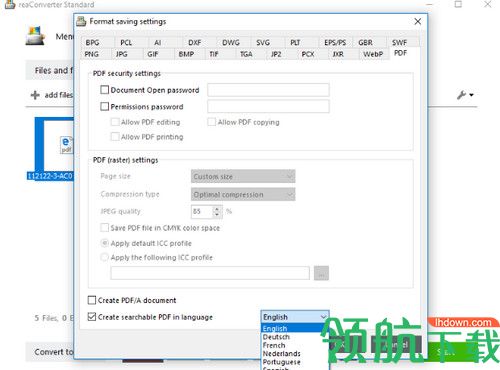The height and width of the screenshot is (370, 500).
Task: Uncheck Create searchable PDF in language
Action: [x=92, y=317]
